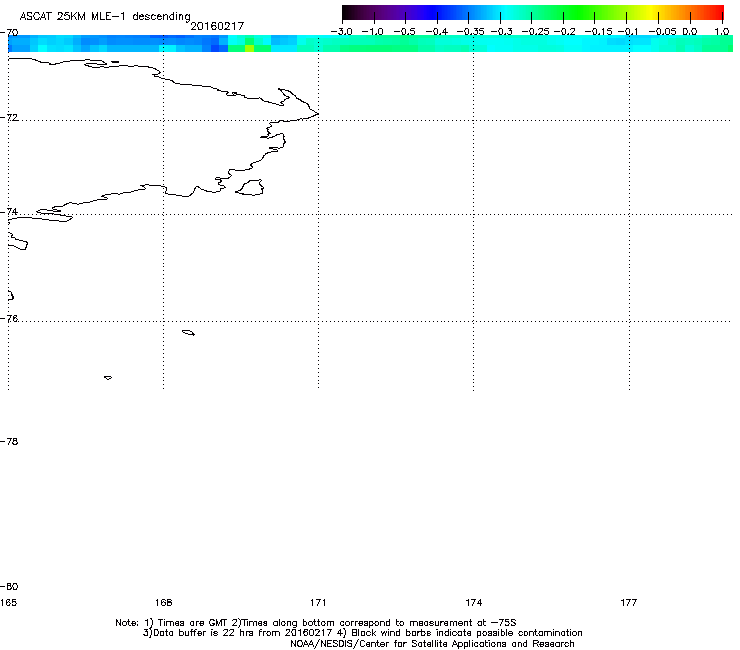Click the -0.05 color scale label
Viewport: 740px width, 650px height.
[662, 32]
